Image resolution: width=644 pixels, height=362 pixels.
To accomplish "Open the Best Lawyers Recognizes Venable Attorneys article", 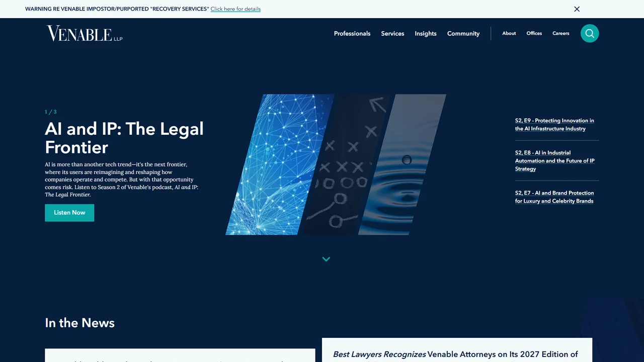I will pyautogui.click(x=455, y=355).
